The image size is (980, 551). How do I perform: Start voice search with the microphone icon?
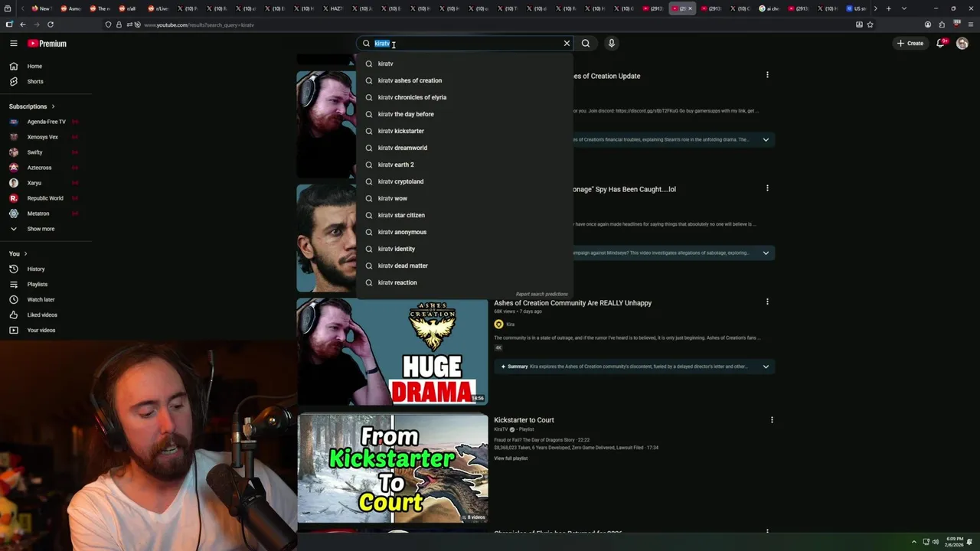[x=611, y=44]
